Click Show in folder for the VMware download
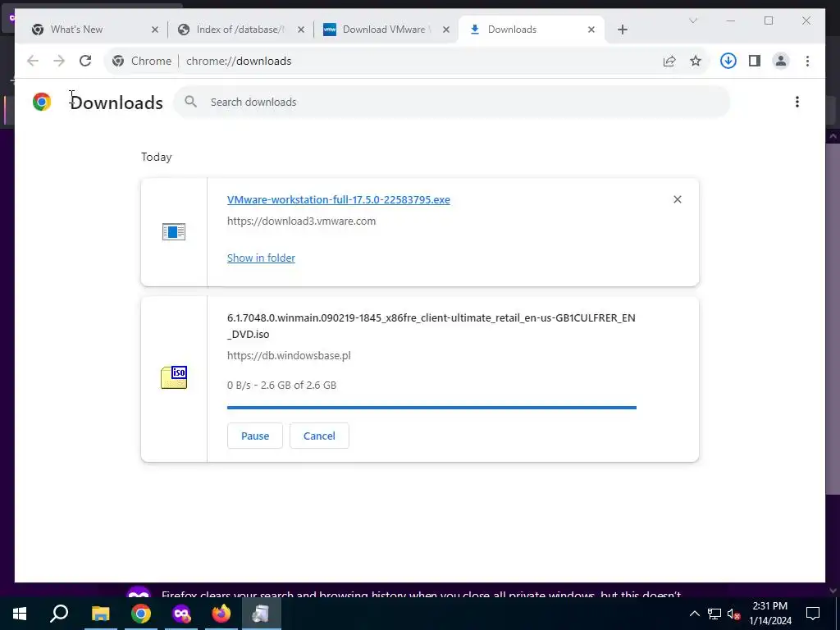This screenshot has width=840, height=630. pyautogui.click(x=261, y=258)
